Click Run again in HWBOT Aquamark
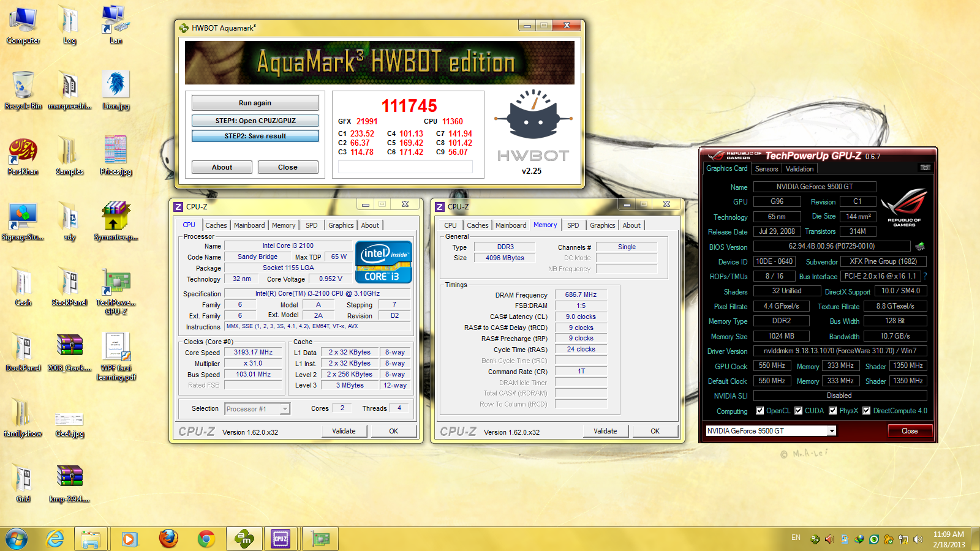Image resolution: width=980 pixels, height=551 pixels. tap(255, 103)
